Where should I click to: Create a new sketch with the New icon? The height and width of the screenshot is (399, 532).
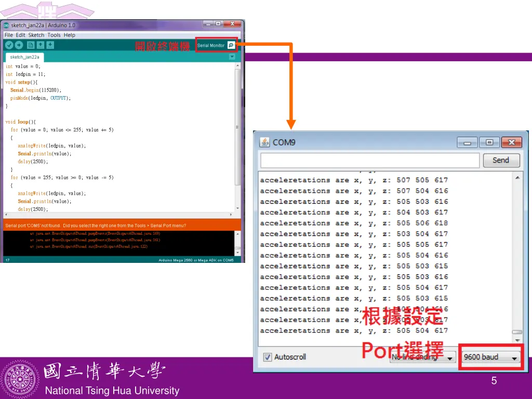(31, 45)
